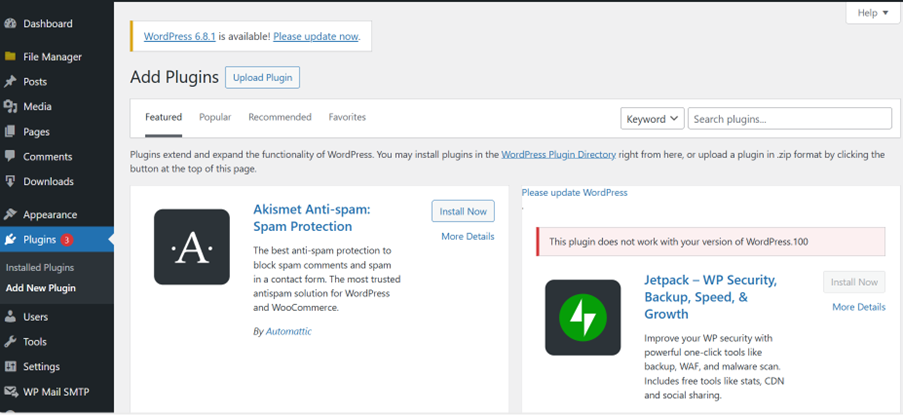
Task: Click the Jetpack description paragraph
Action: coord(714,367)
